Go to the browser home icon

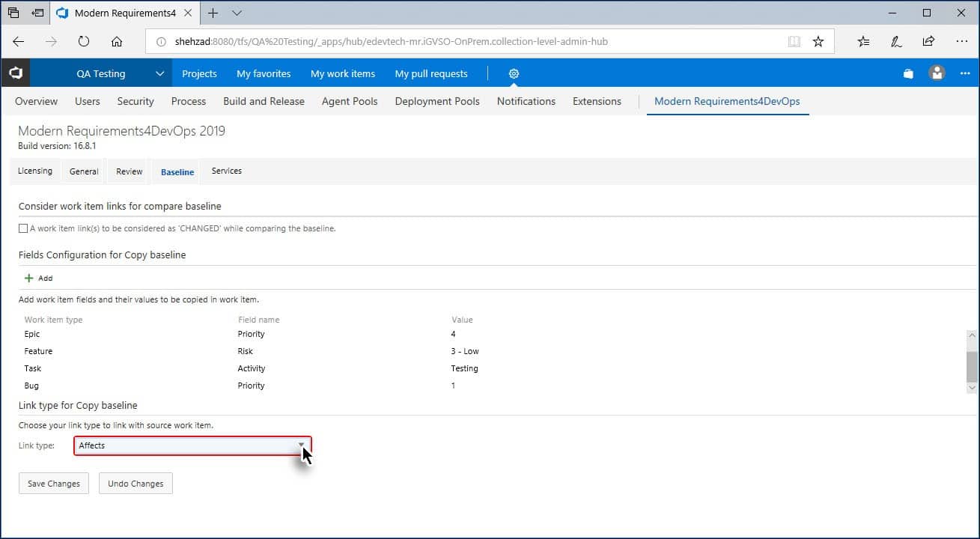point(117,41)
